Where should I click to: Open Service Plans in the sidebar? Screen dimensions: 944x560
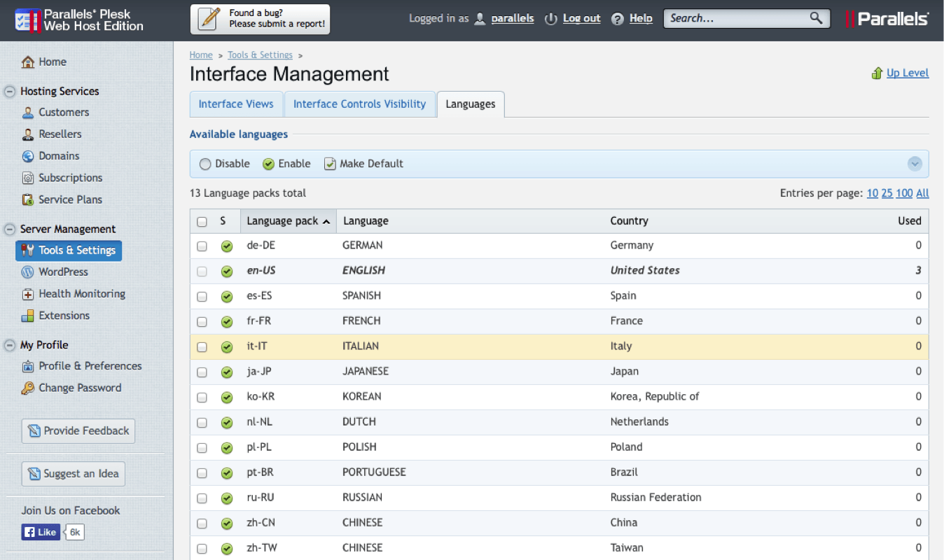pos(70,199)
